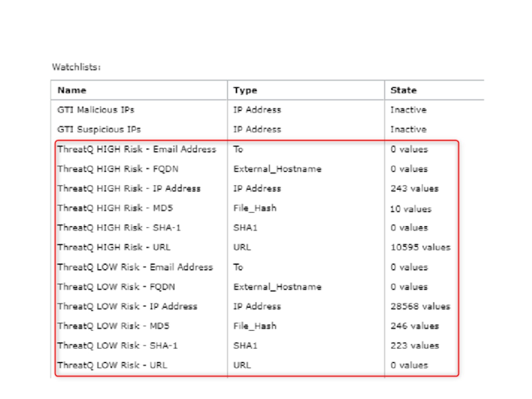Click the 28568 values state cell

click(x=420, y=307)
